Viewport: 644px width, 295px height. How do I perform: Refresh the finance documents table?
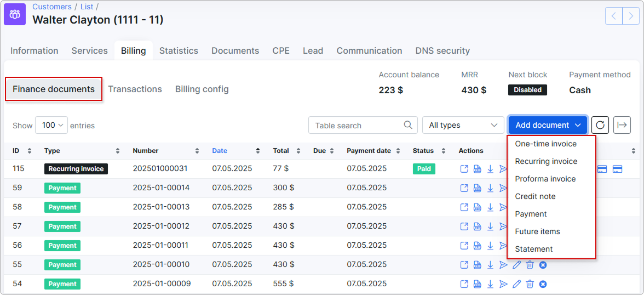click(x=600, y=125)
